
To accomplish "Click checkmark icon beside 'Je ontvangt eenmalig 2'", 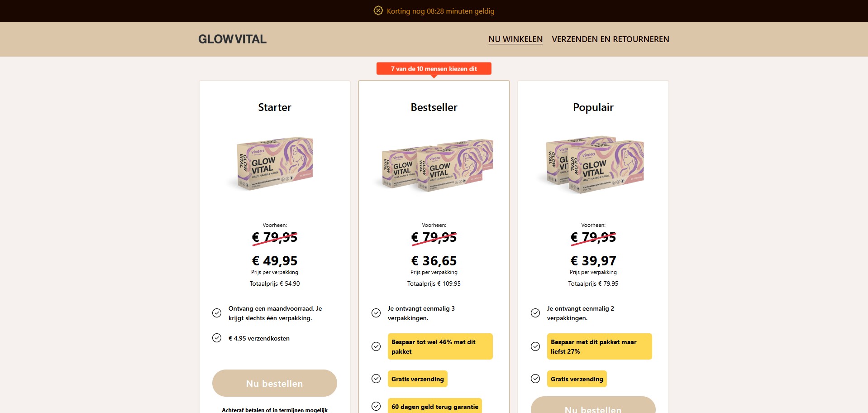I will tap(535, 313).
